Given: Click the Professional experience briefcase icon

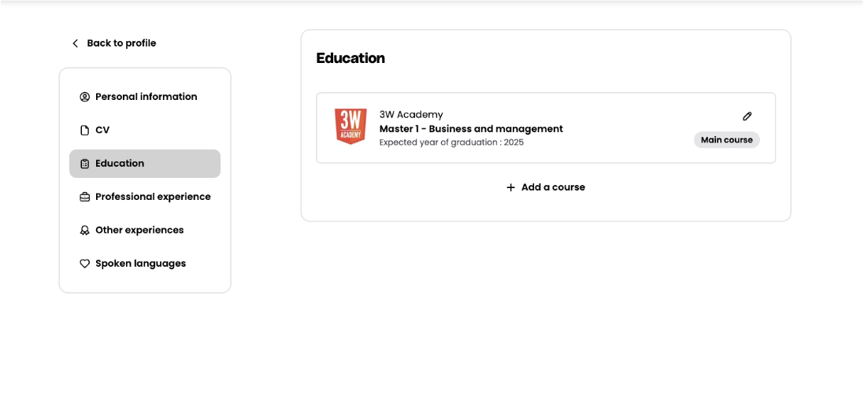Looking at the screenshot, I should tap(85, 197).
